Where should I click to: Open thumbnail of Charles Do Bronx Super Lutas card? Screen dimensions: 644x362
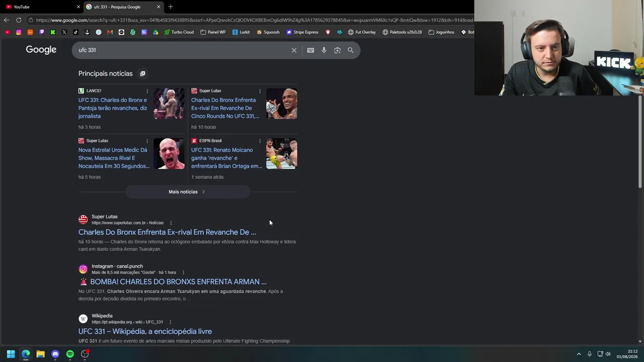(x=282, y=104)
